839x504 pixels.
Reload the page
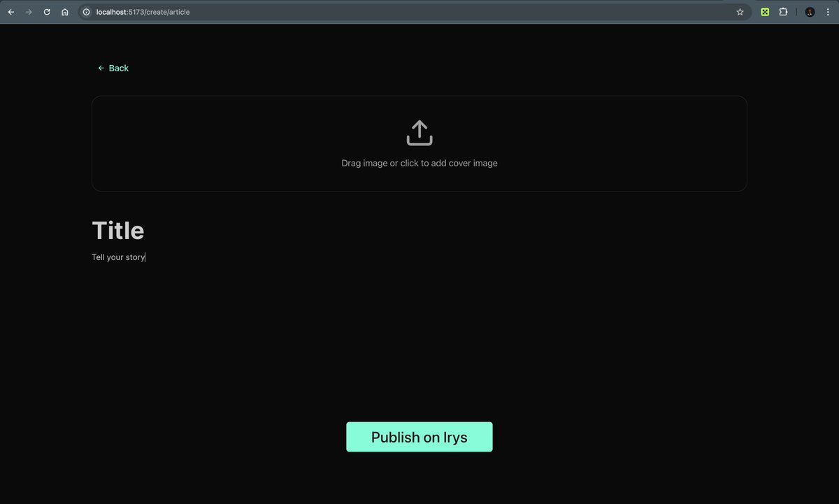[47, 12]
